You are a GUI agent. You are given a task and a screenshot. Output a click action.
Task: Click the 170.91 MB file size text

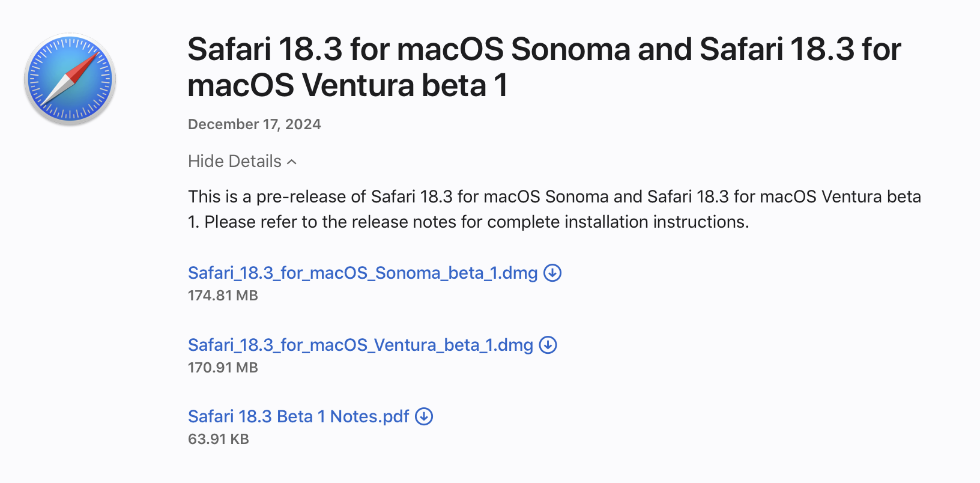223,368
